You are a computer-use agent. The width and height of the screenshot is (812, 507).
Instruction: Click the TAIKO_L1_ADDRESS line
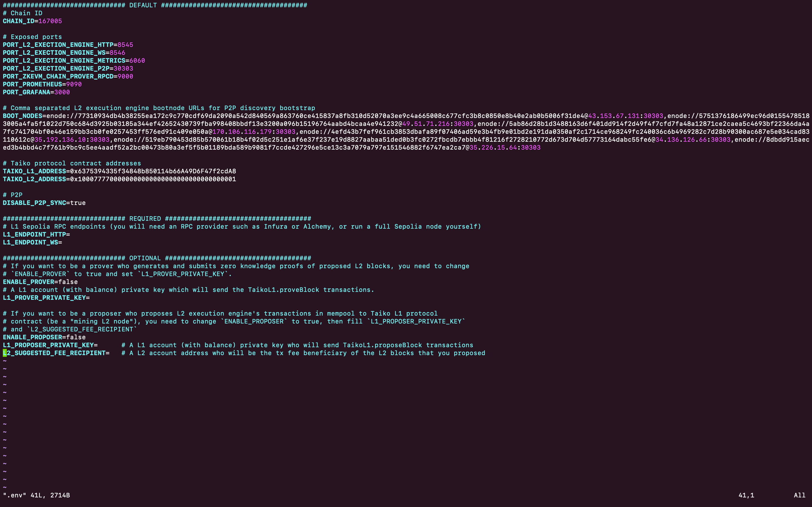coord(120,171)
